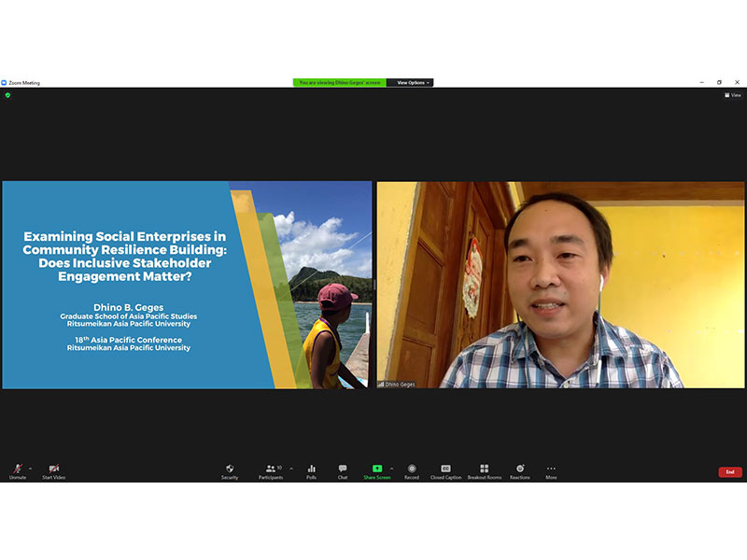Screen dimensions: 747x560
Task: Open the Security options
Action: click(230, 470)
